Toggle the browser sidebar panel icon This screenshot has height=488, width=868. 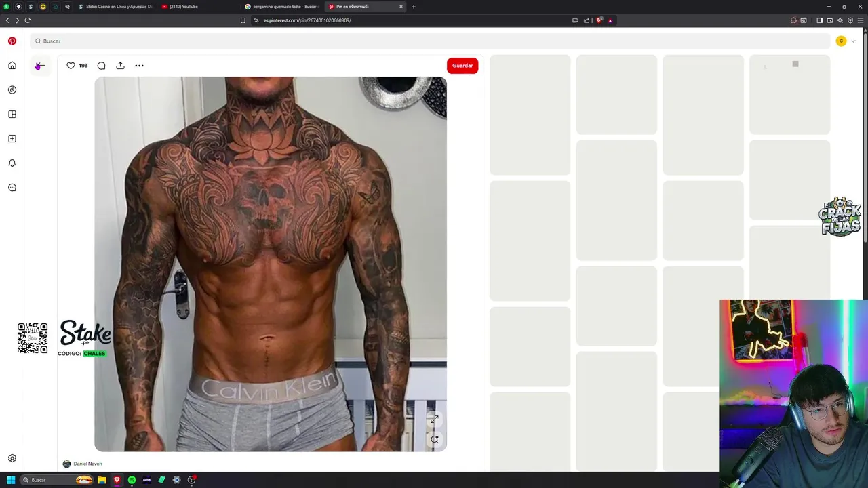point(819,20)
